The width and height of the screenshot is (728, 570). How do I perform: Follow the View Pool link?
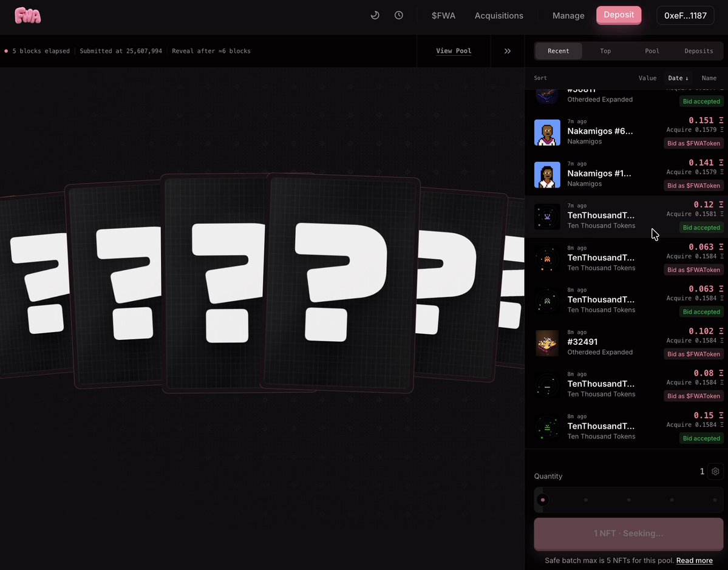click(454, 51)
